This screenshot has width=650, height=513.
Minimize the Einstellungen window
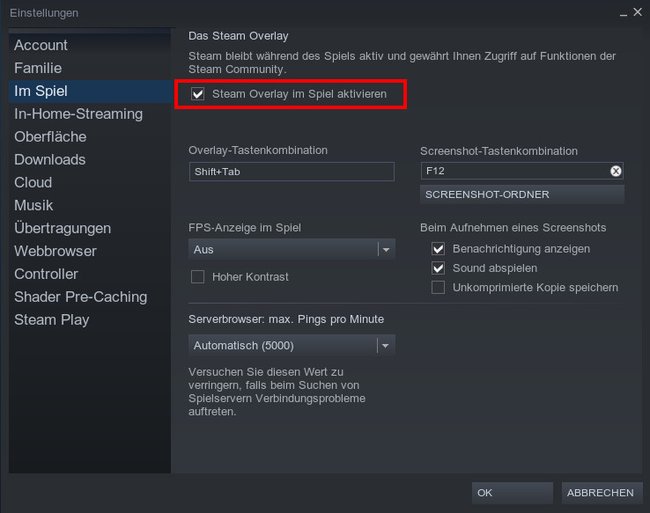coord(623,14)
